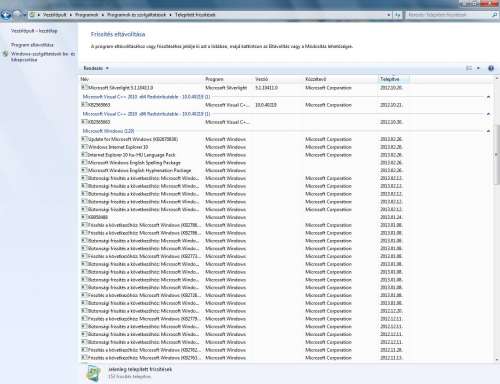Click the installed updates icon in details pane
Image resolution: width=500 pixels, height=384 pixels.
tap(94, 373)
